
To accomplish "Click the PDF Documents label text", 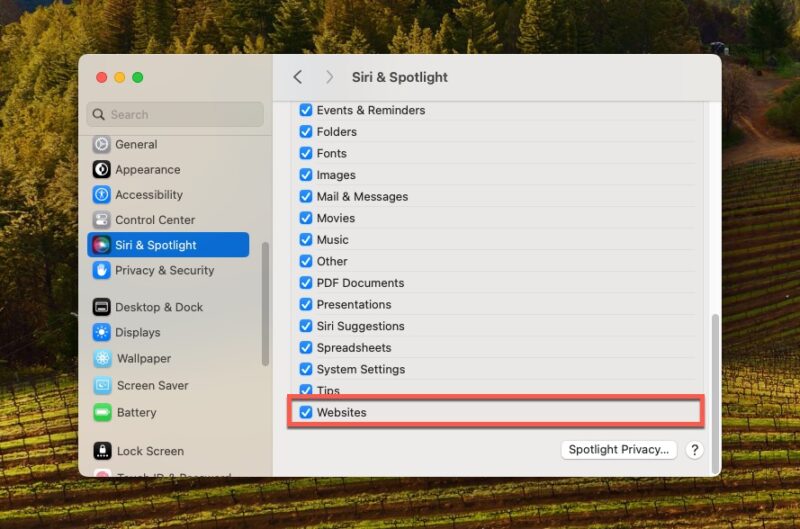I will 360,283.
